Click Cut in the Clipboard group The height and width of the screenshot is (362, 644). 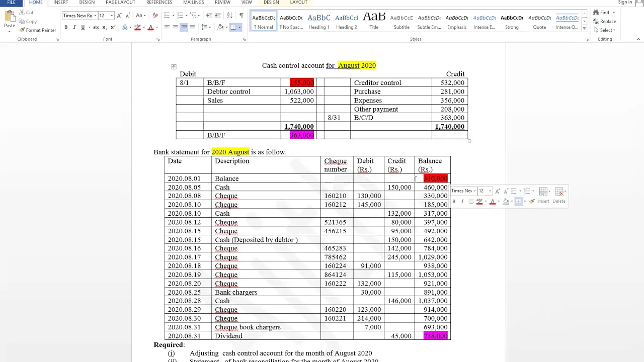[x=26, y=13]
